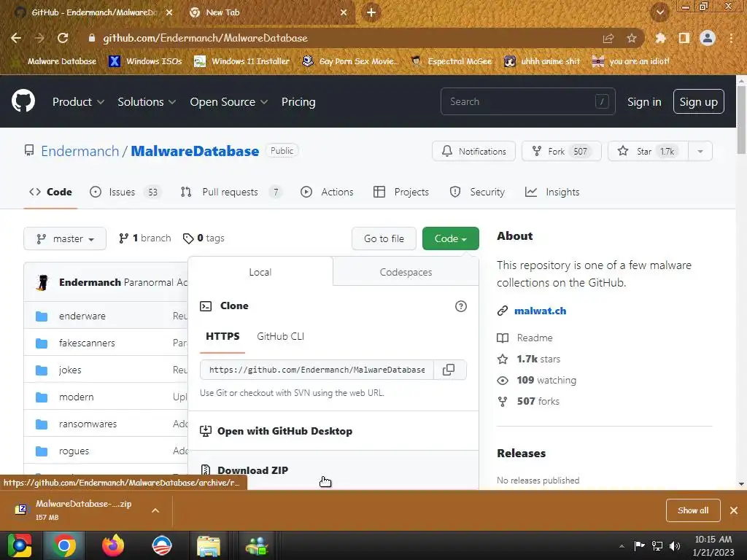The height and width of the screenshot is (560, 747).
Task: Open the volume speaker tray icon
Action: pos(675,545)
